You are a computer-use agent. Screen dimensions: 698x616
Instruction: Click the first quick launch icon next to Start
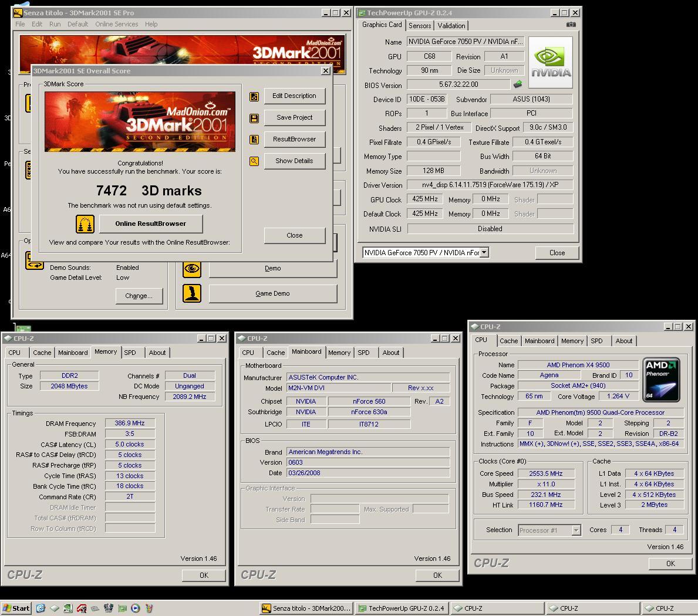click(x=41, y=608)
